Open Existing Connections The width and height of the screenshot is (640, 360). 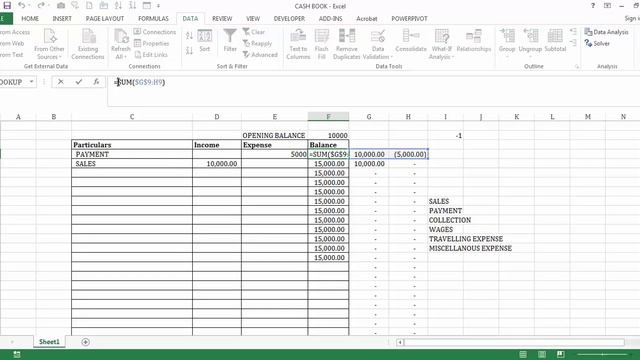[x=88, y=44]
